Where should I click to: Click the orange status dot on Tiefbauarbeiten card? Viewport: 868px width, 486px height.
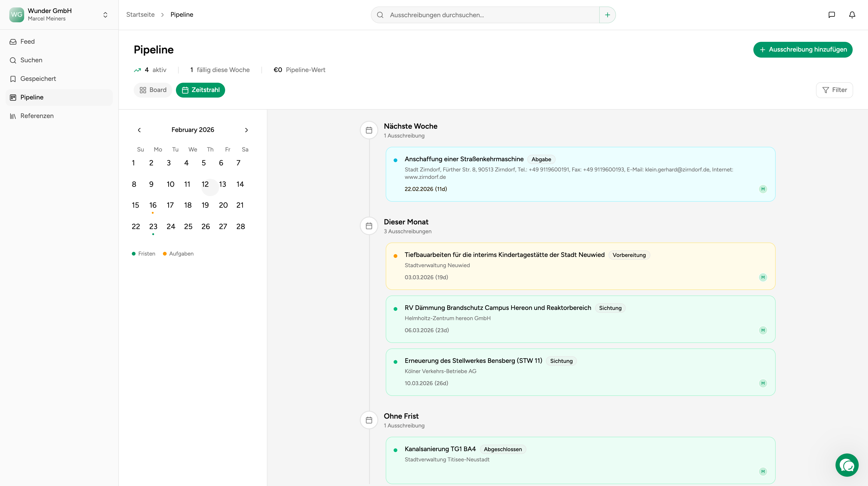click(x=395, y=256)
